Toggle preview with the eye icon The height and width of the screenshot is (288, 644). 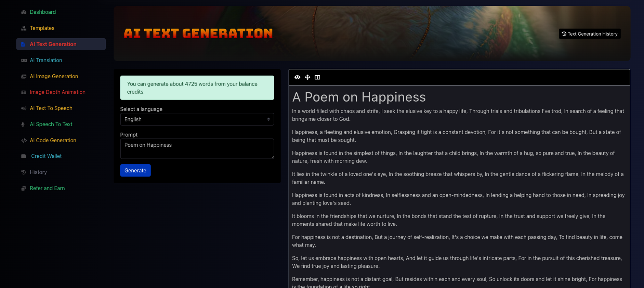297,77
